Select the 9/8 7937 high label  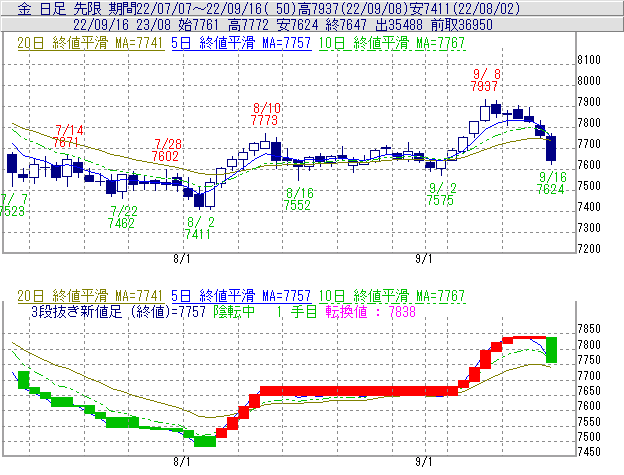pos(485,80)
